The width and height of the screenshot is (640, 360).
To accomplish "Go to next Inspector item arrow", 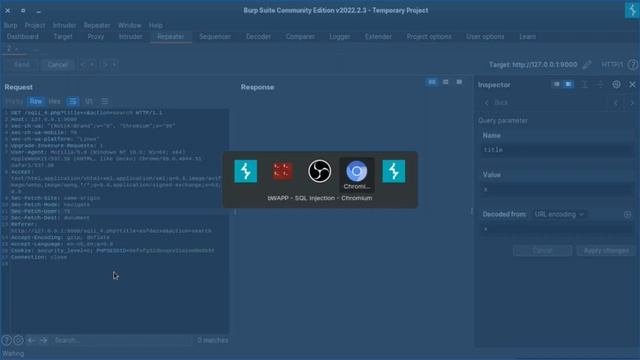I will [632, 103].
